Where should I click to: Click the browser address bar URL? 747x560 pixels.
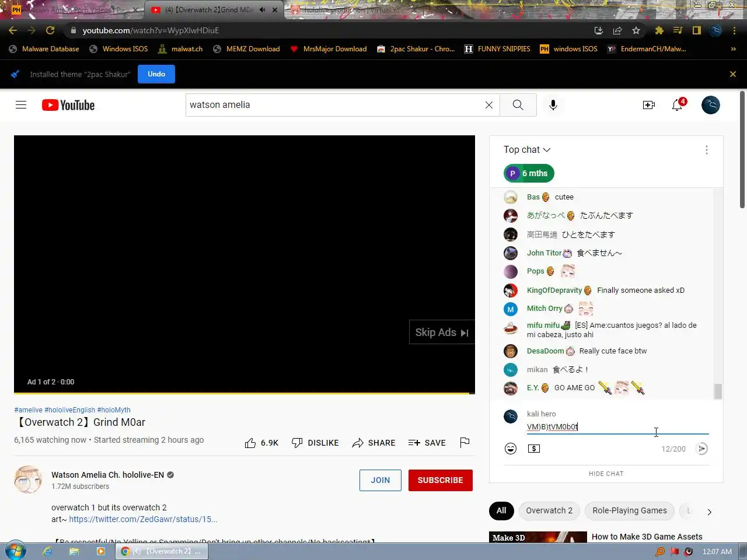[151, 30]
